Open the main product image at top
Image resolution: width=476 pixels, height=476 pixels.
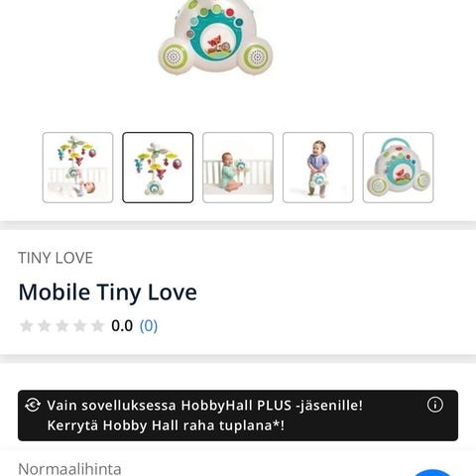[215, 37]
